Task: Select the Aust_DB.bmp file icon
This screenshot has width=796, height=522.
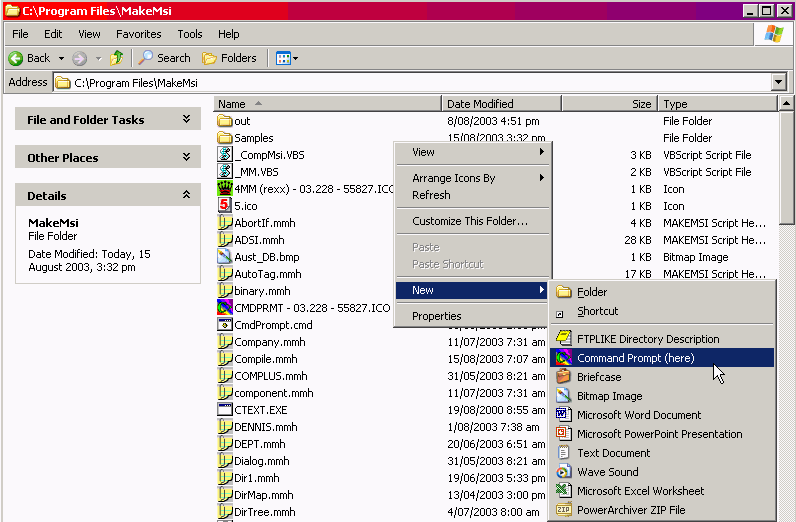Action: coord(225,257)
